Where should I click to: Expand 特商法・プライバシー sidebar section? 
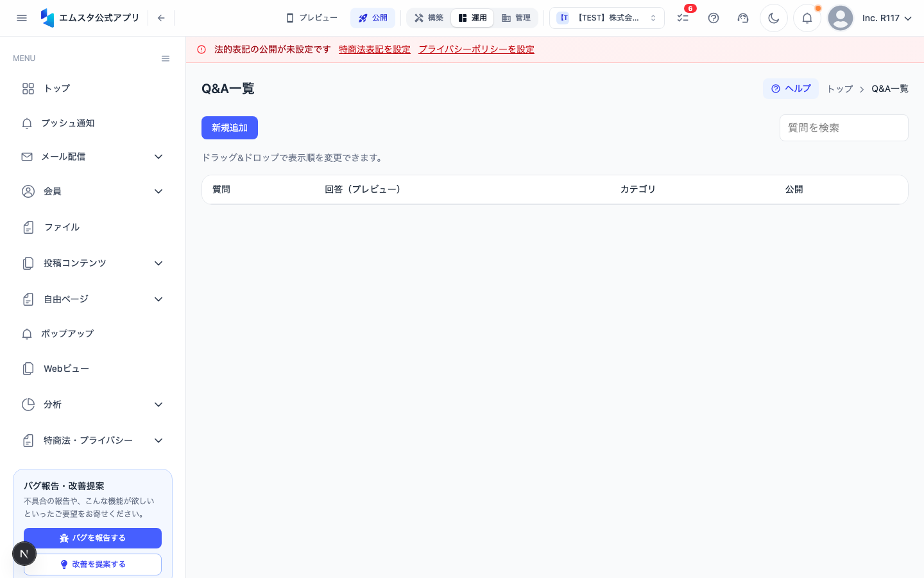(x=92, y=441)
